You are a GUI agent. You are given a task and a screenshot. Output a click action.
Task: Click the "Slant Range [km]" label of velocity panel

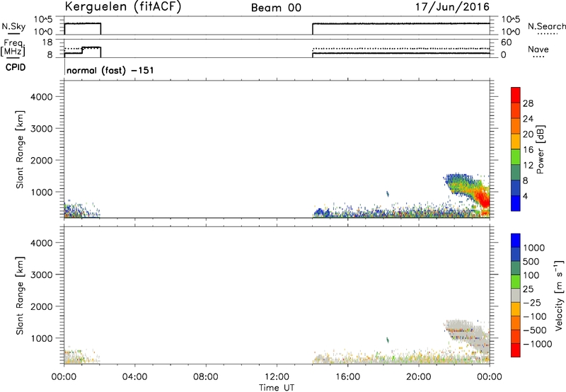point(20,296)
